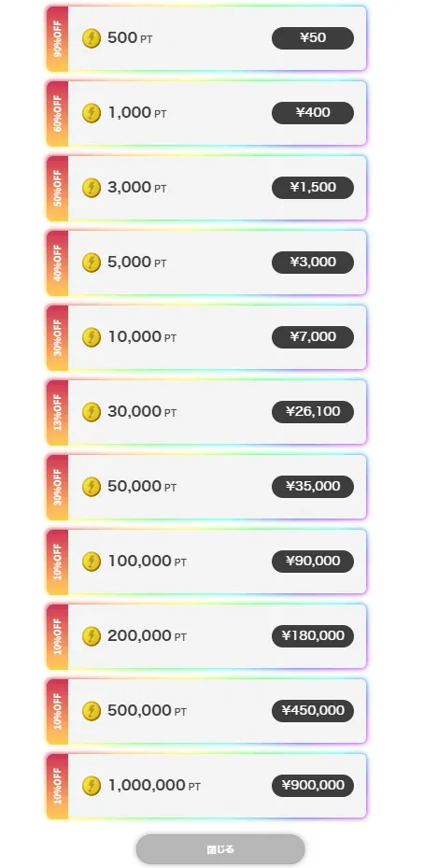The image size is (438, 868).
Task: Click the coin icon beside 100,000 PT
Action: (92, 562)
